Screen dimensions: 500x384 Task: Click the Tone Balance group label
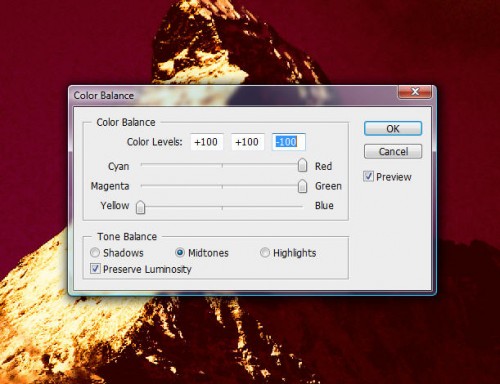click(x=127, y=237)
